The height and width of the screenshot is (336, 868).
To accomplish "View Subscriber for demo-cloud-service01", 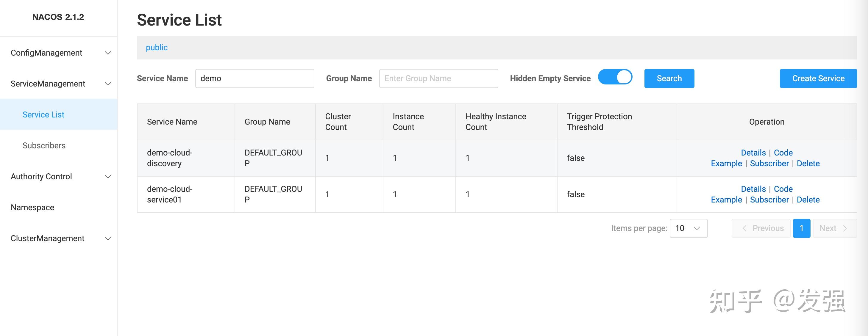I will coord(769,200).
